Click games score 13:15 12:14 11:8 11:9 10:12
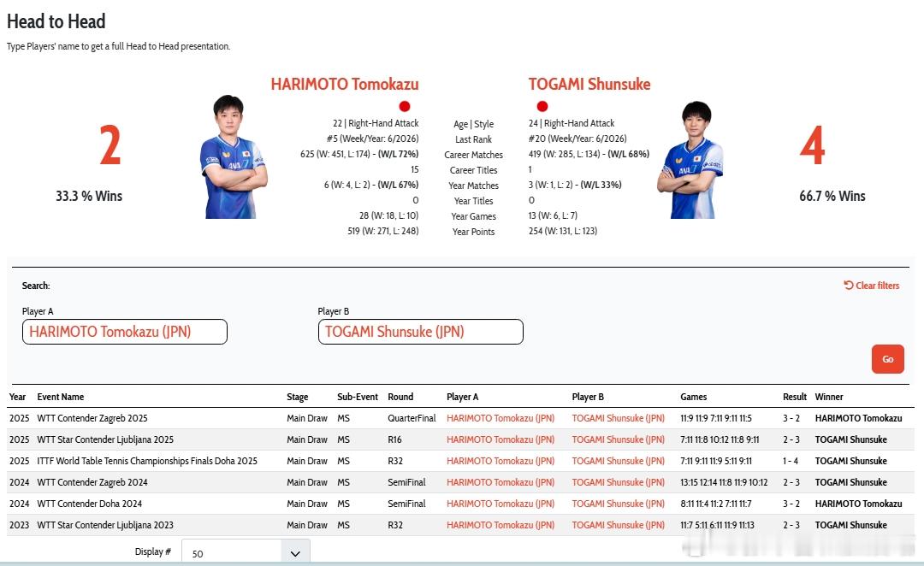Image resolution: width=924 pixels, height=566 pixels. coord(724,482)
